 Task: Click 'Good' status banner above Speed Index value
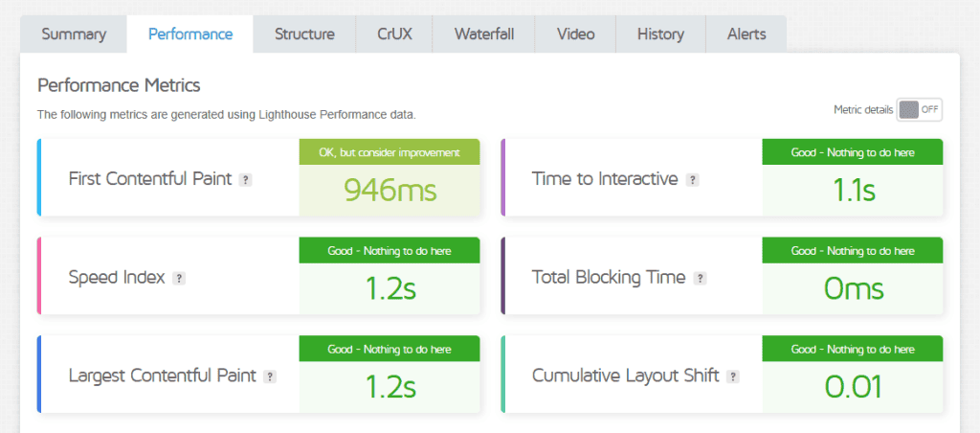click(390, 250)
